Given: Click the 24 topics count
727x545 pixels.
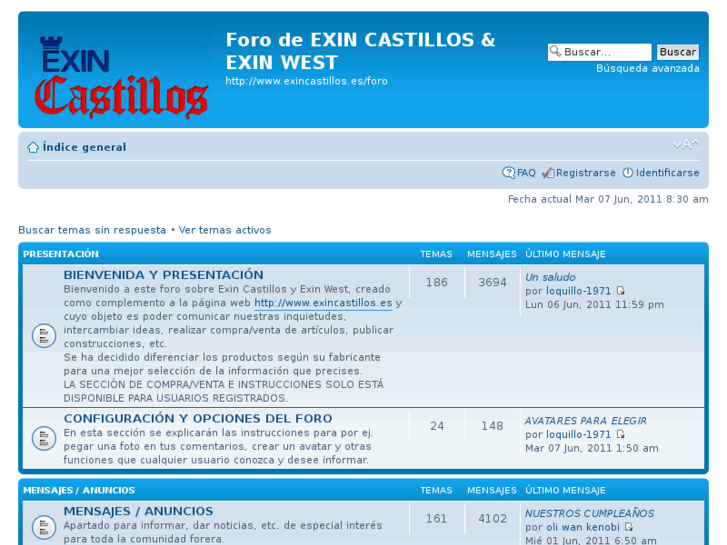Looking at the screenshot, I should pos(437,426).
